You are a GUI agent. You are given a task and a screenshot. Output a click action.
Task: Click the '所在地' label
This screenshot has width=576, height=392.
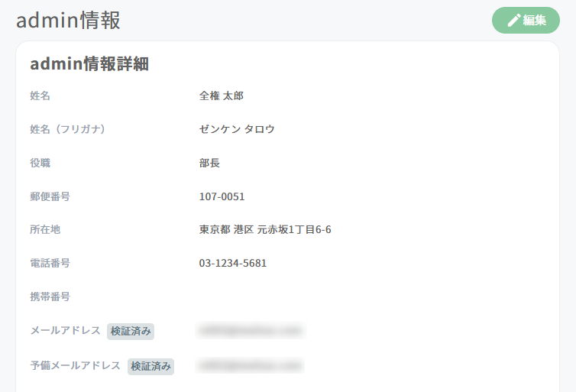point(45,229)
